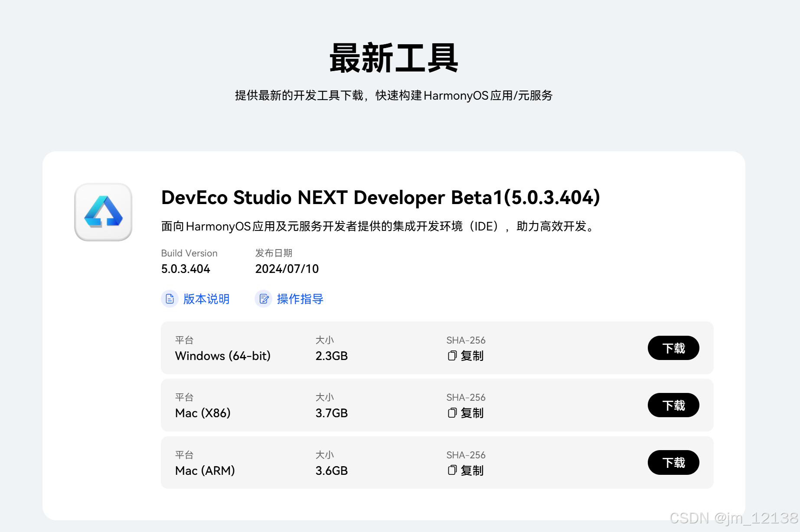Click the Build Version label
800x532 pixels.
(x=189, y=253)
